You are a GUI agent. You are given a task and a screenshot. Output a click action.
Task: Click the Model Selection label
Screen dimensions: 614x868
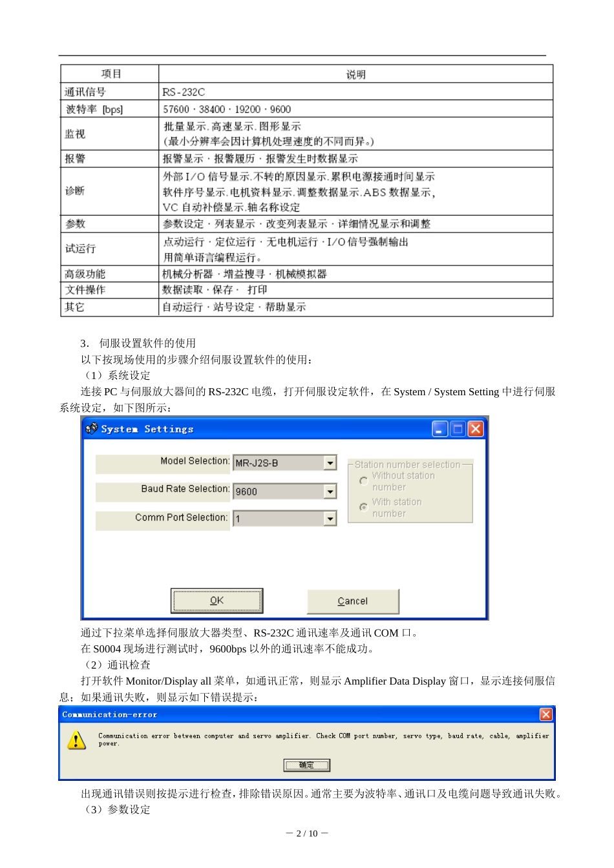(195, 460)
